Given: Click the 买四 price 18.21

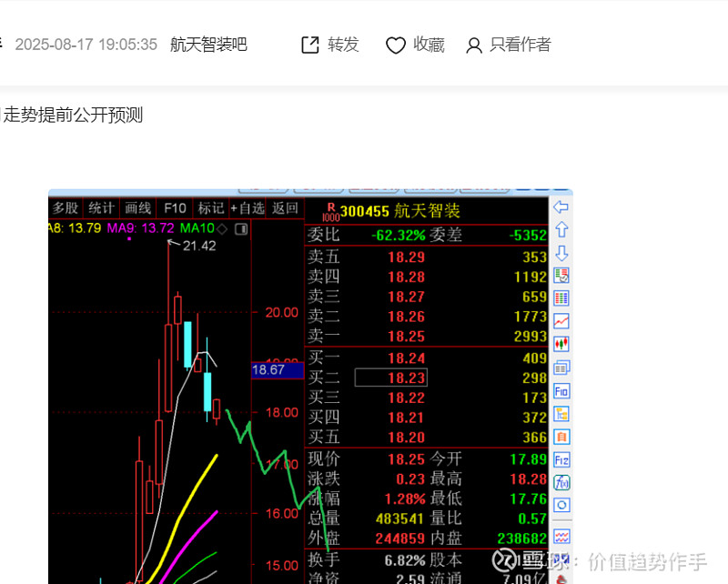Looking at the screenshot, I should 406,418.
